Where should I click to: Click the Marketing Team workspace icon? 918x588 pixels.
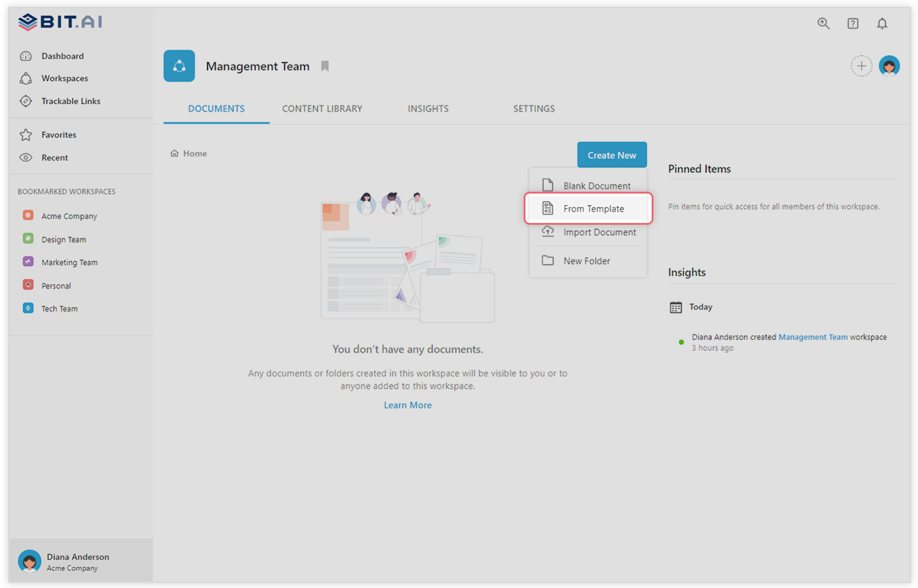pos(28,262)
